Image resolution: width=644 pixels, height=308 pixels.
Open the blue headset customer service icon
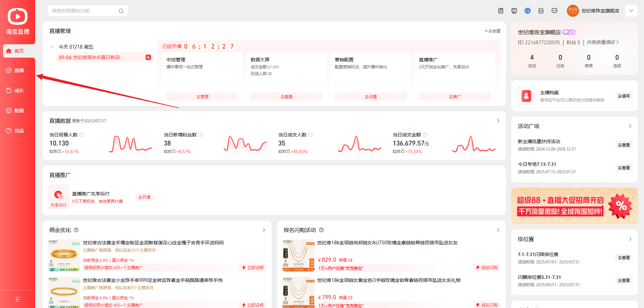(x=528, y=11)
